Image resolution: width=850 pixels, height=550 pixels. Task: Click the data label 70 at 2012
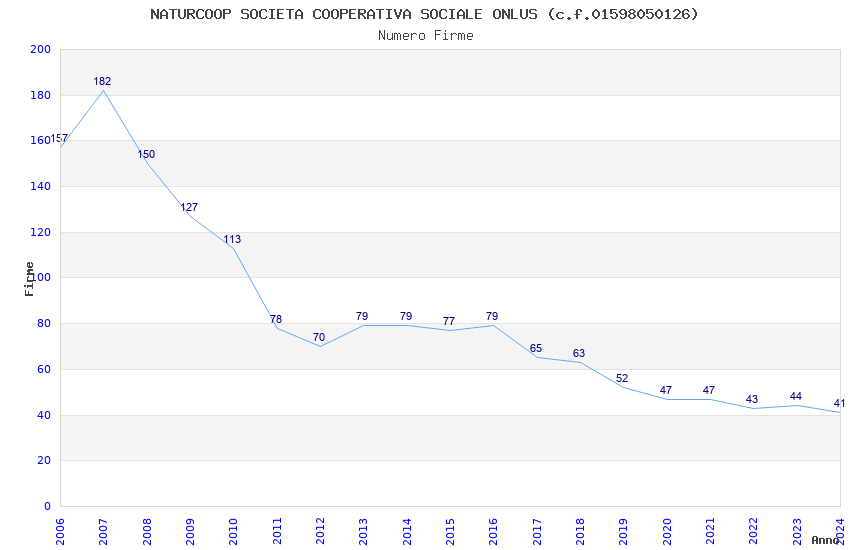coord(319,338)
